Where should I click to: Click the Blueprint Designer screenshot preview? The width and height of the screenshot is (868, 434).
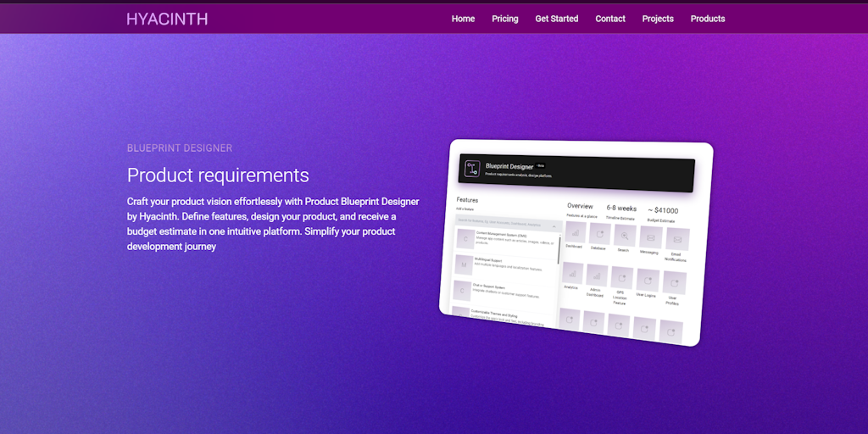(x=576, y=242)
